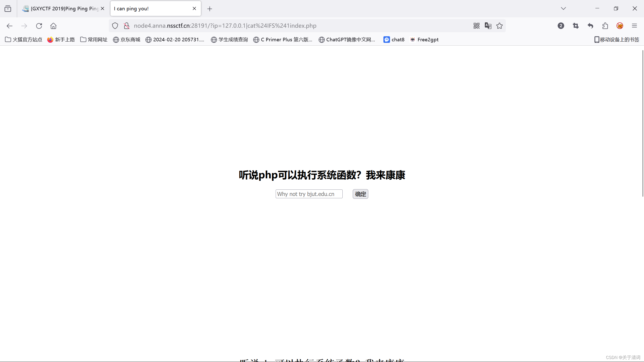Screen dimensions: 644x362
Task: Open the tracking protection shield icon
Action: tap(115, 26)
